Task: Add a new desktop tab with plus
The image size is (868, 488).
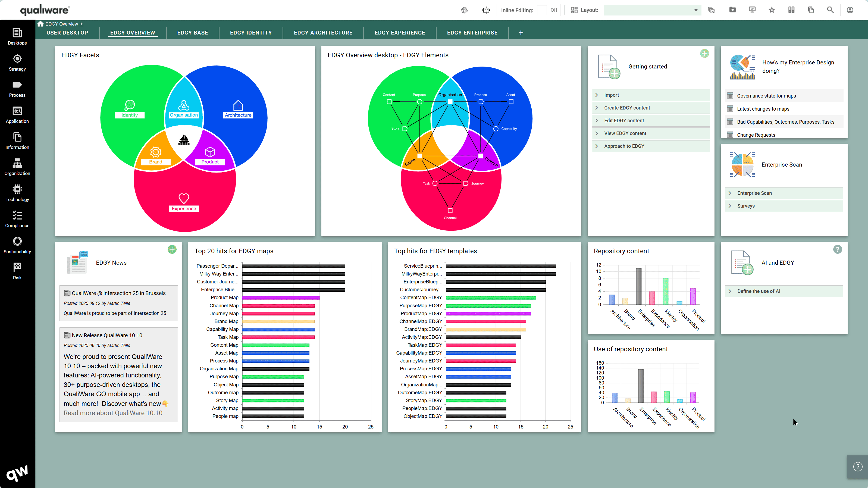Action: (x=521, y=33)
